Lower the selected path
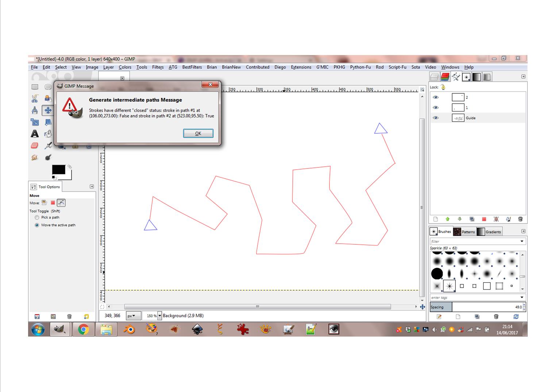Image resolution: width=555 pixels, height=392 pixels. (x=460, y=219)
